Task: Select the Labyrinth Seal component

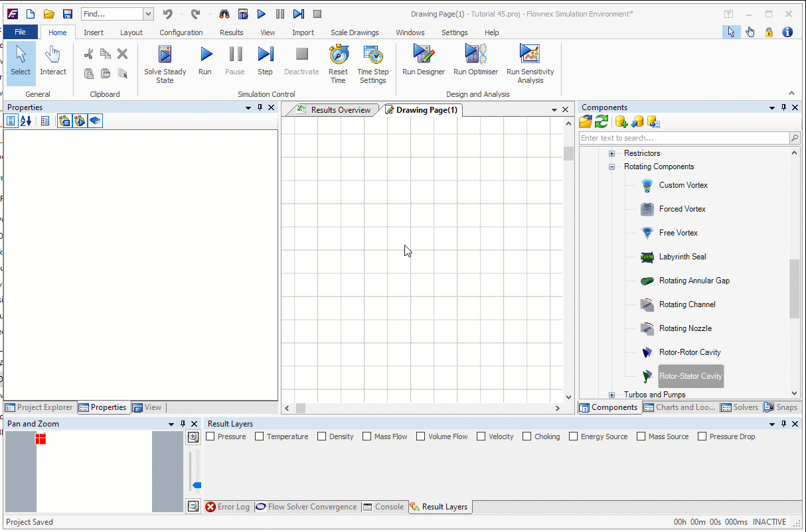Action: pyautogui.click(x=682, y=257)
